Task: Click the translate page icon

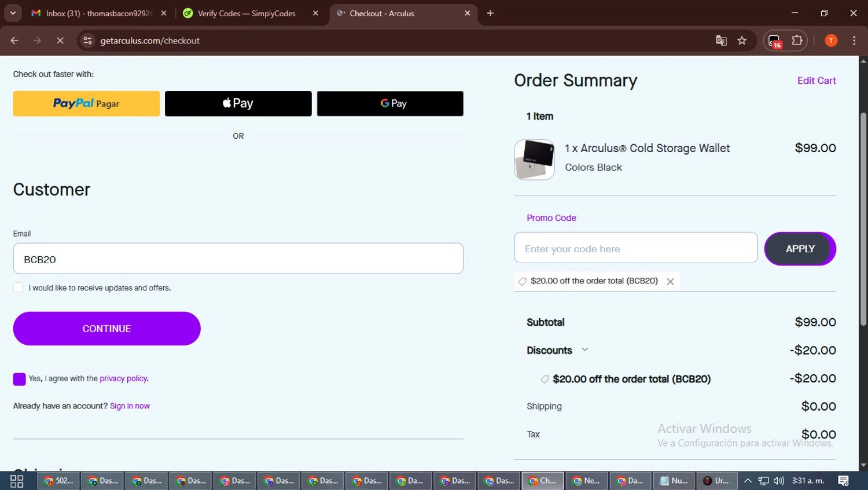Action: [721, 40]
